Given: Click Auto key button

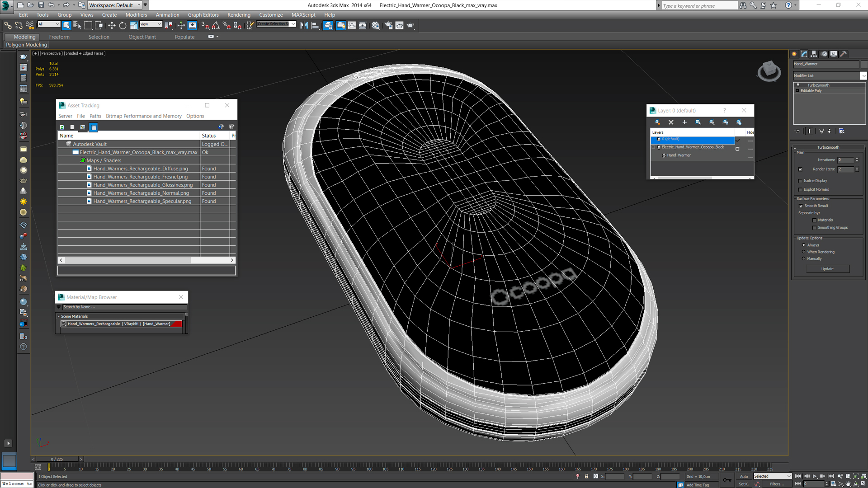Looking at the screenshot, I should click(744, 477).
